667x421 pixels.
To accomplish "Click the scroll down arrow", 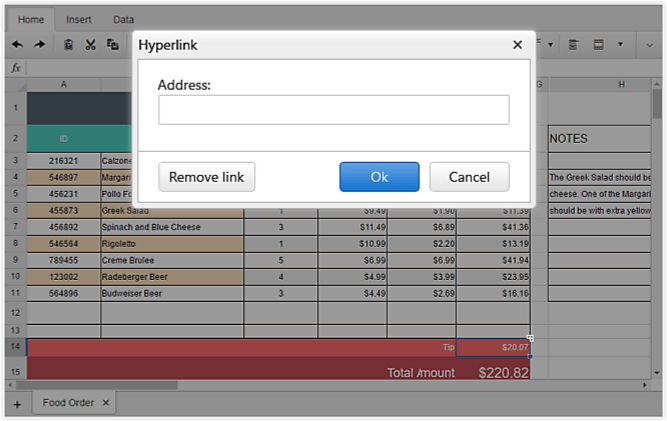I will [657, 373].
